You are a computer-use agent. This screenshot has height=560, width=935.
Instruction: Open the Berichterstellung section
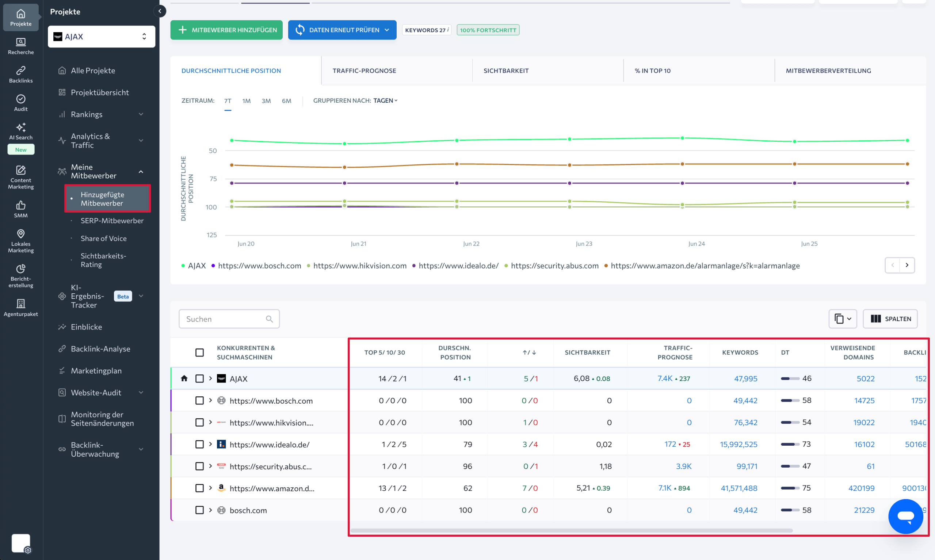21,276
